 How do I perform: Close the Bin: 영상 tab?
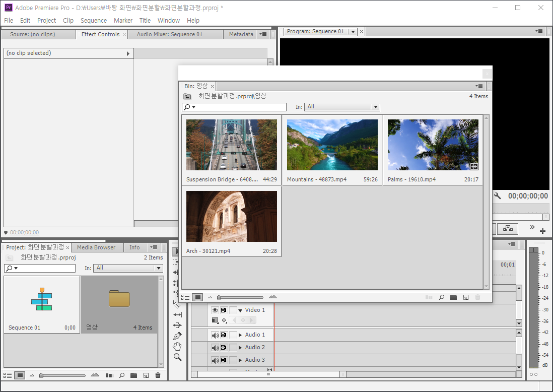(x=213, y=87)
